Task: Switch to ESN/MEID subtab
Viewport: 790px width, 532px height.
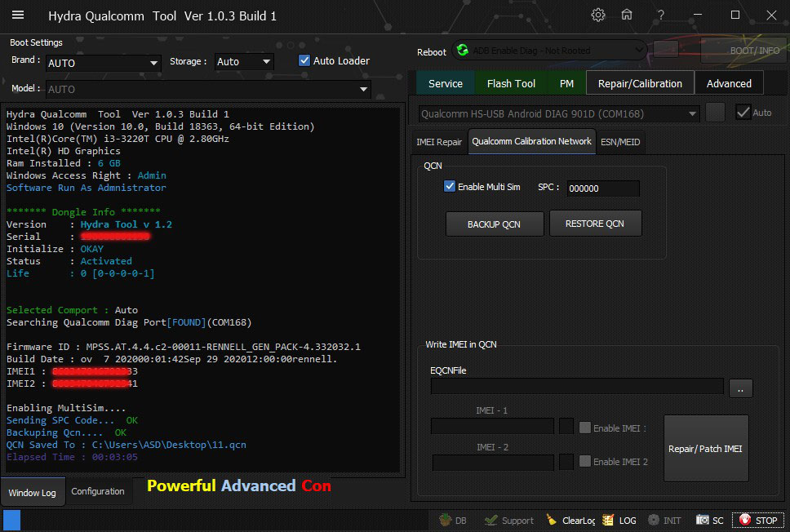Action: (620, 142)
